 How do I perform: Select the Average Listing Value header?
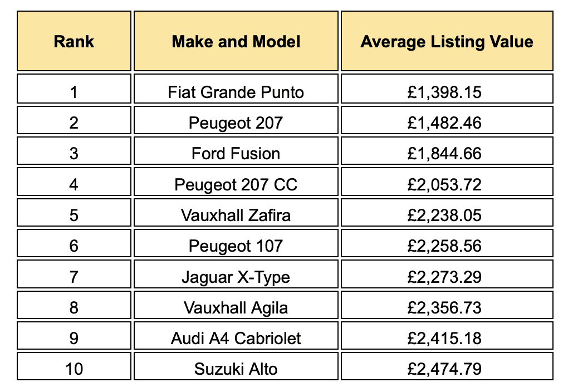point(447,41)
